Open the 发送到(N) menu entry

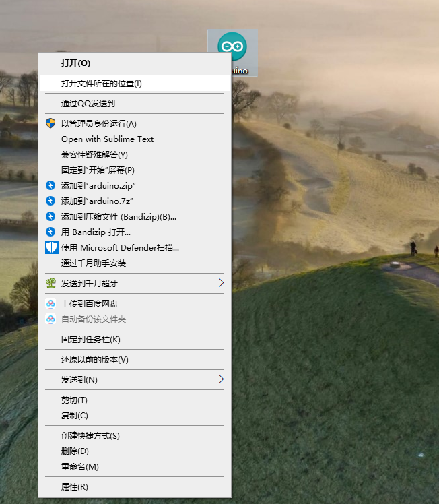135,379
